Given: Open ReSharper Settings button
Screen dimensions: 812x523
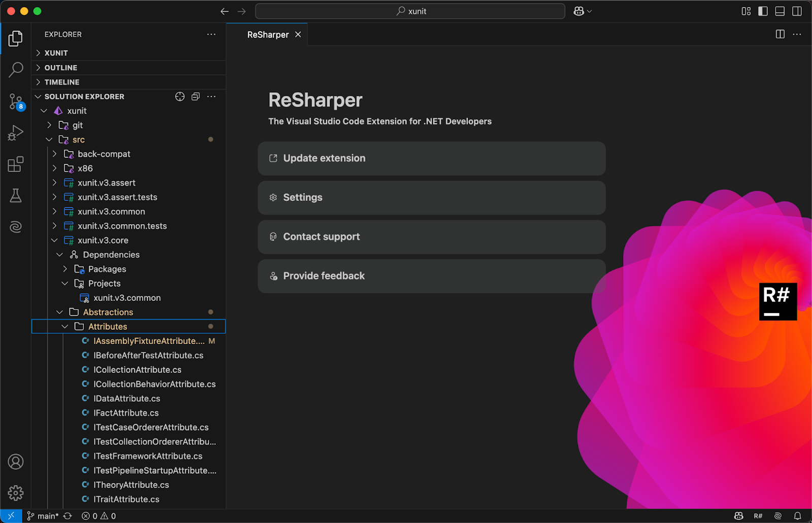Looking at the screenshot, I should (431, 197).
